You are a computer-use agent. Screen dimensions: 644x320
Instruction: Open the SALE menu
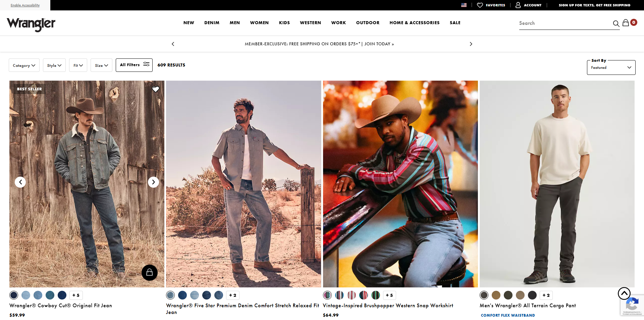tap(455, 23)
